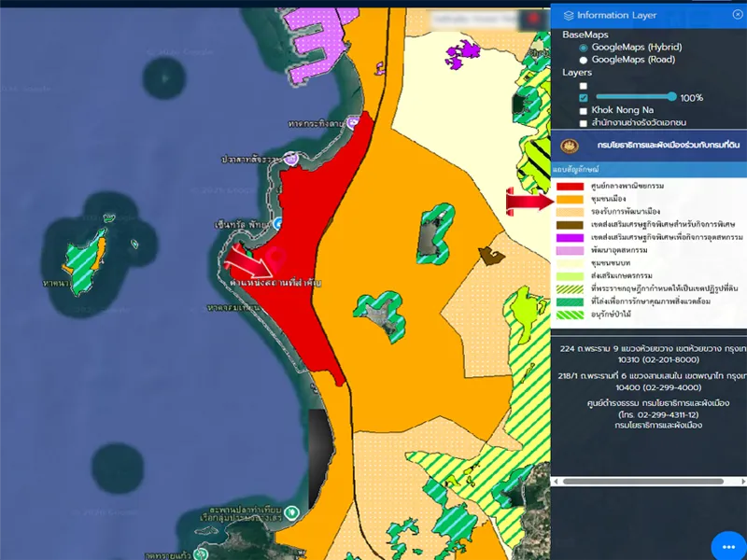747x560 pixels.
Task: Close the Information Layer panel
Action: point(738,15)
